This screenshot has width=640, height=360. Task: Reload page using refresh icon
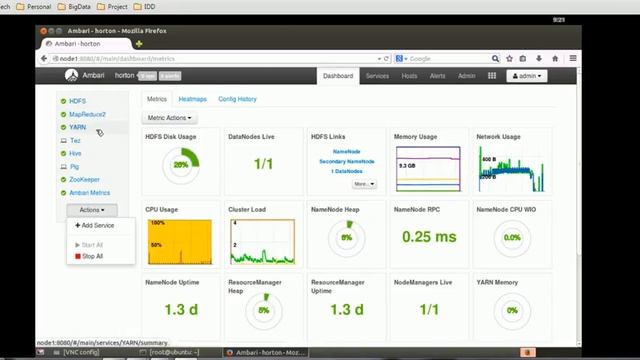386,59
